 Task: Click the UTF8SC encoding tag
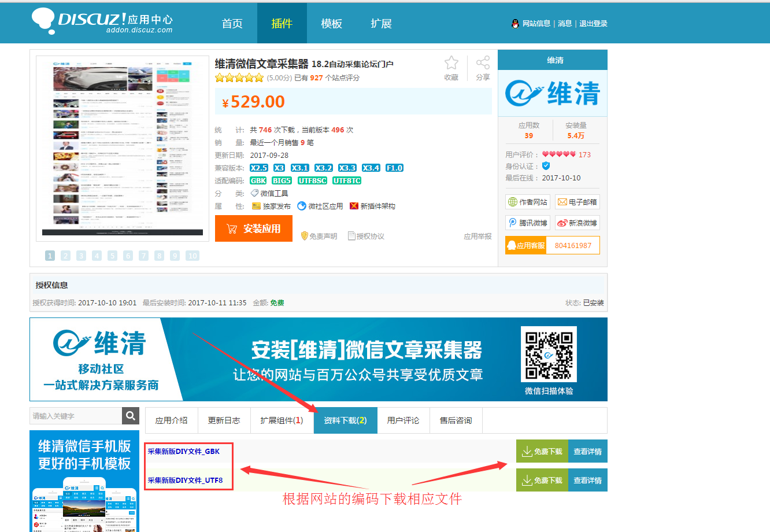[x=313, y=180]
